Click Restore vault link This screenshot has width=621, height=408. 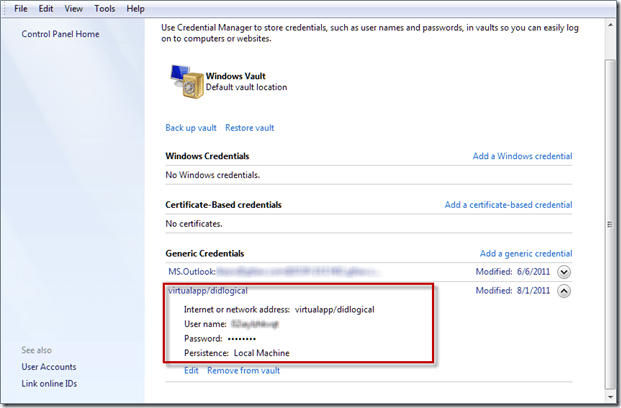coord(249,128)
